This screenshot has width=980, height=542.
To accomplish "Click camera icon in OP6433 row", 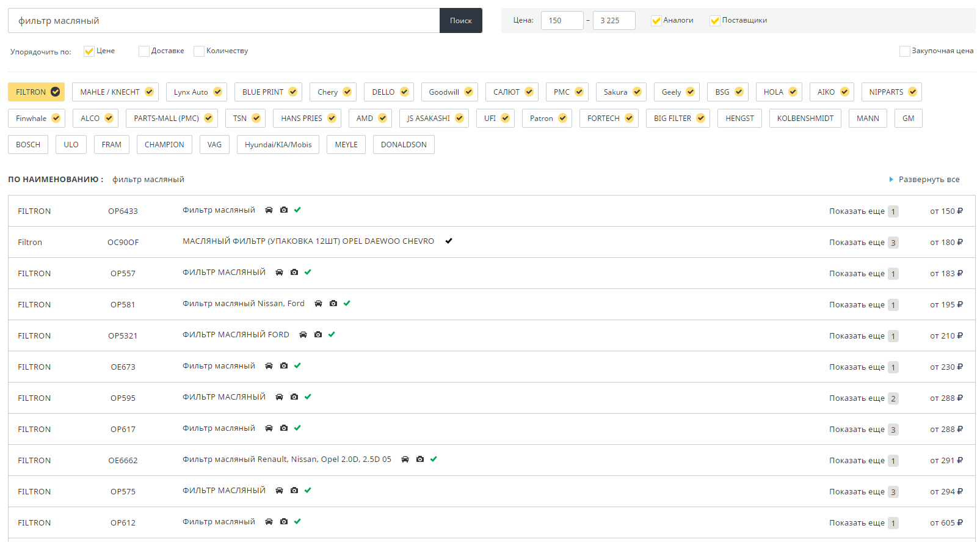I will pos(284,210).
